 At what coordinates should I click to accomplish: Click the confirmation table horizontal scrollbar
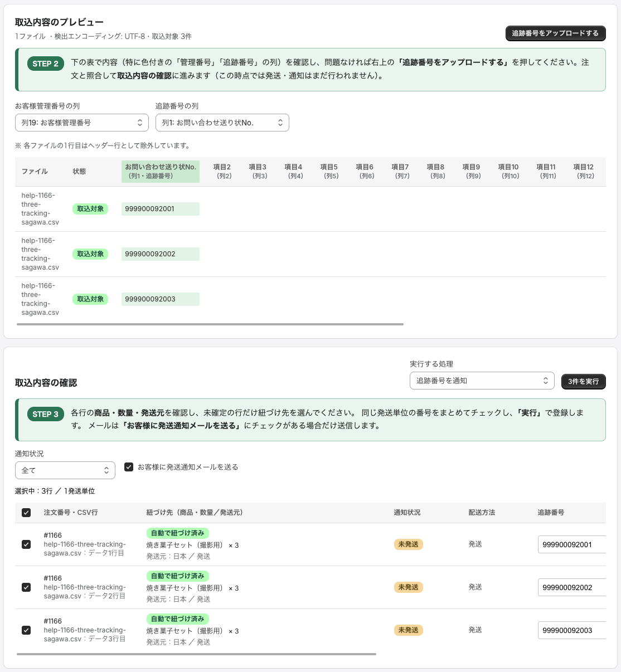tap(196, 654)
